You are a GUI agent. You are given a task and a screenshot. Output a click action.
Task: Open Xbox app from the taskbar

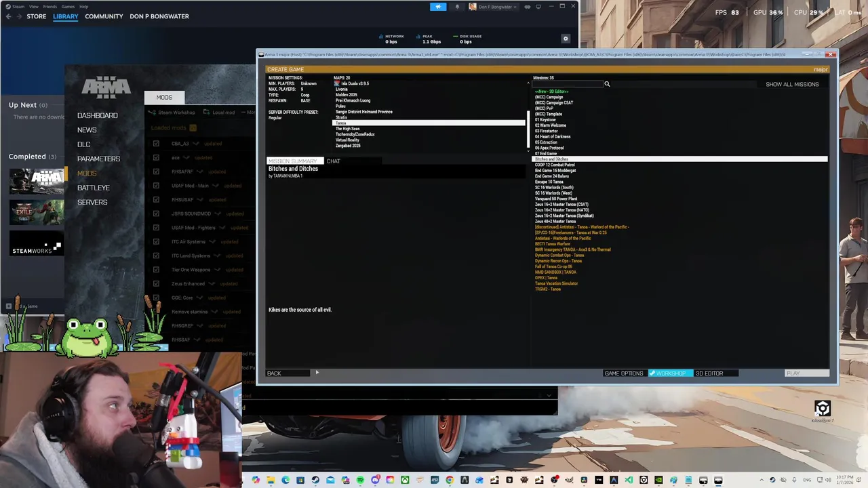(x=405, y=480)
